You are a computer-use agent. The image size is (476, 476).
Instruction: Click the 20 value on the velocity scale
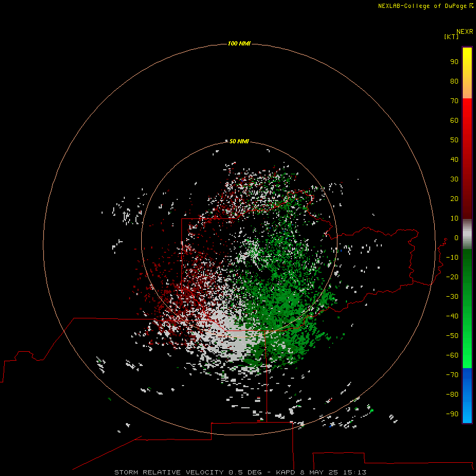[x=454, y=198]
